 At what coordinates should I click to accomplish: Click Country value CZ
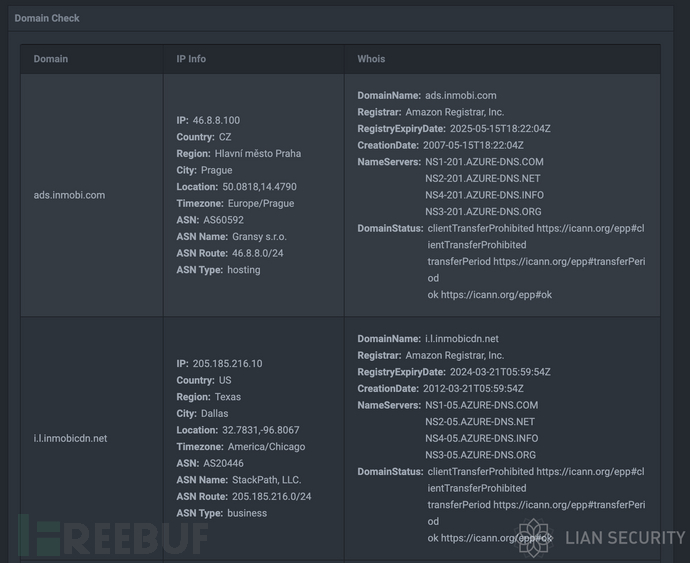(x=225, y=137)
